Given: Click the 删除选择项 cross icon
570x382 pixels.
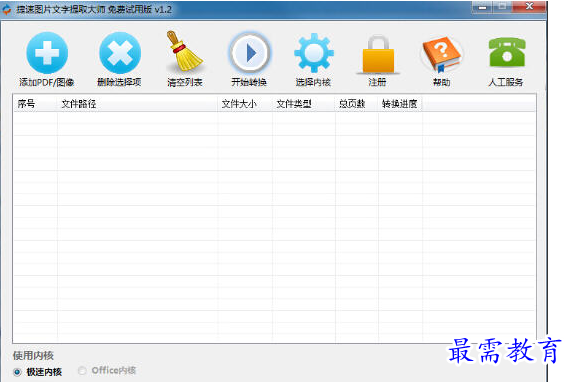Looking at the screenshot, I should 120,53.
